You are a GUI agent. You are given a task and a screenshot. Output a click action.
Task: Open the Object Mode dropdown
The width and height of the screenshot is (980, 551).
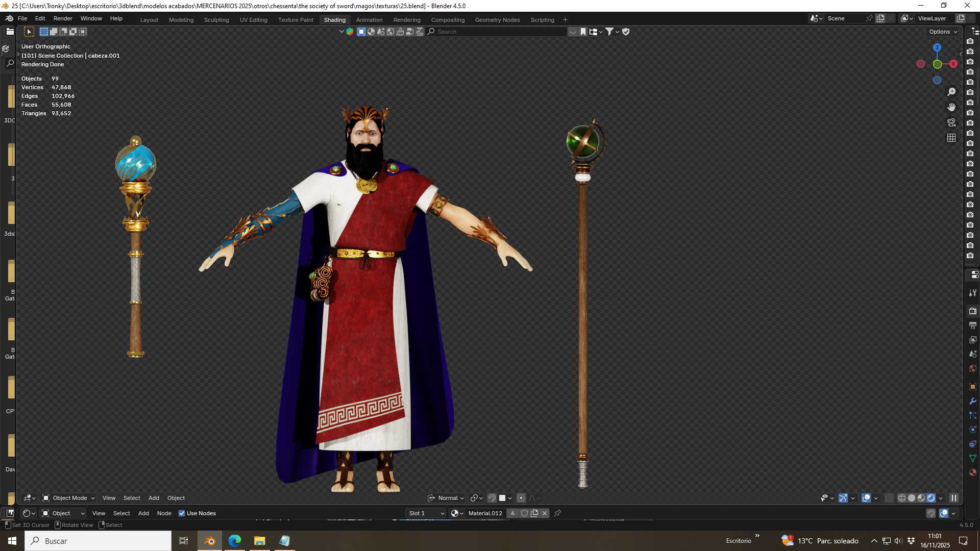69,498
